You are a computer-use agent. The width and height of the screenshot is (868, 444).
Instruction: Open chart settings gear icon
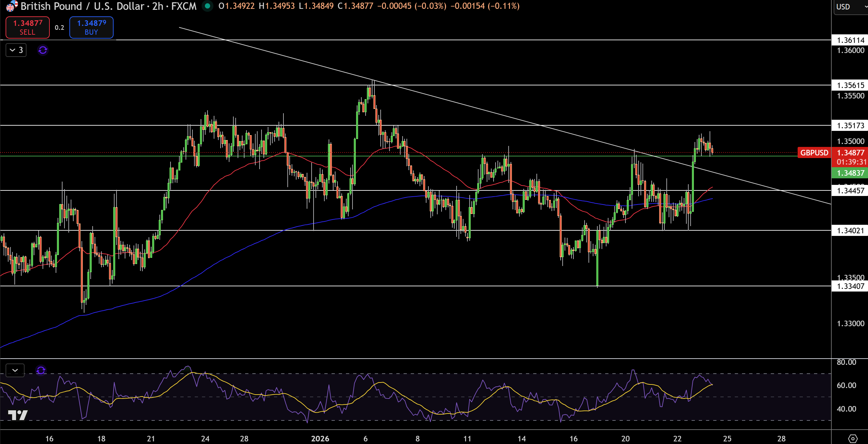coord(853,439)
